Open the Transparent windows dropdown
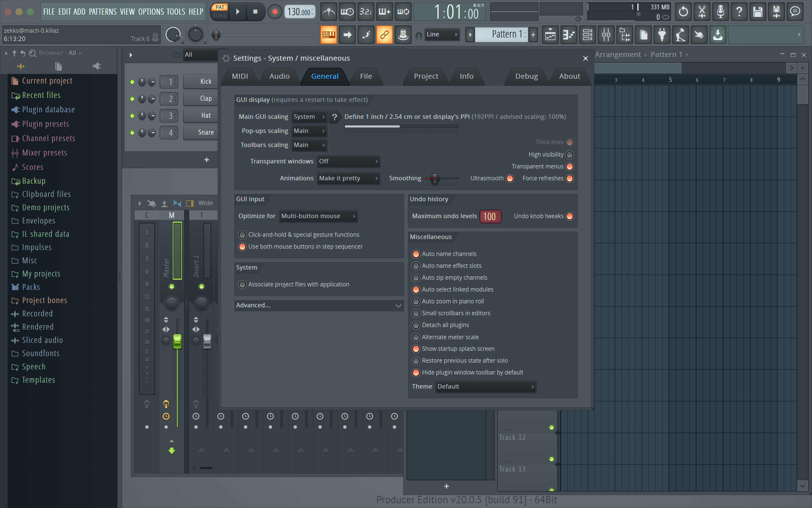Screen dimensions: 812x508 [x=348, y=162]
